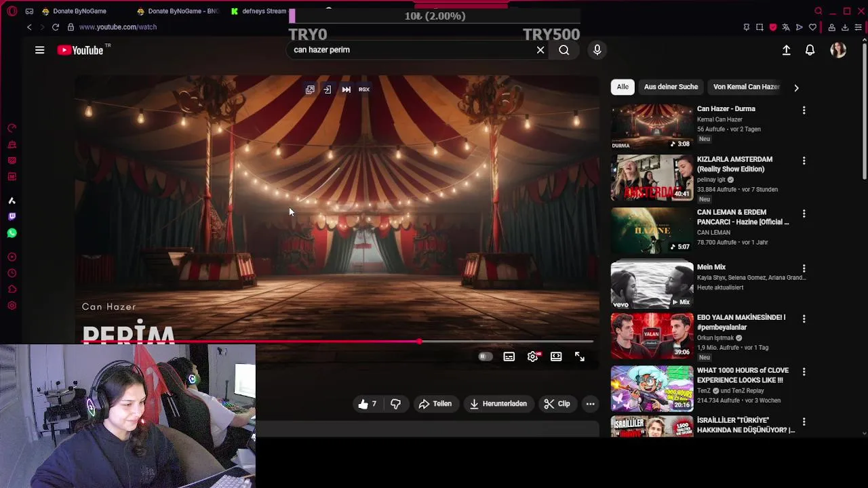The image size is (868, 488).
Task: Take a snapshot with toolbar capture icon
Action: pos(759,27)
